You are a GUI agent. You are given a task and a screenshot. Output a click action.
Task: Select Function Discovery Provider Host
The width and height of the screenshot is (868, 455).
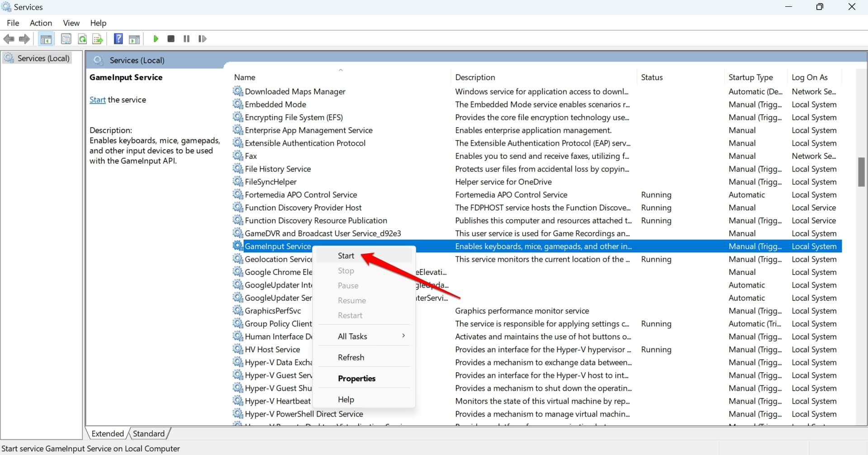tap(303, 208)
